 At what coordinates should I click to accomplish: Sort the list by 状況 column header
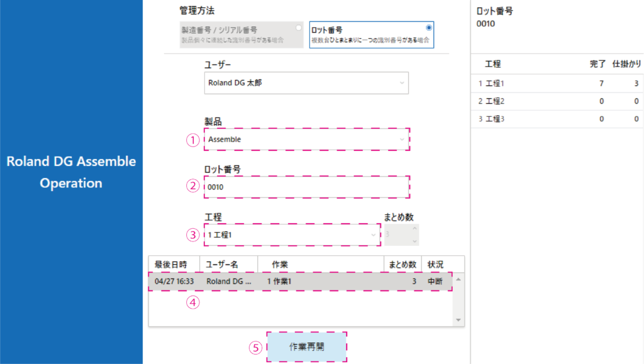tap(435, 264)
